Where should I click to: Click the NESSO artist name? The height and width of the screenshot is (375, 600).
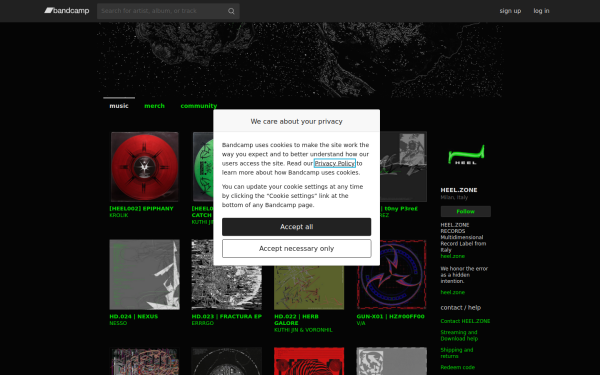pos(118,323)
